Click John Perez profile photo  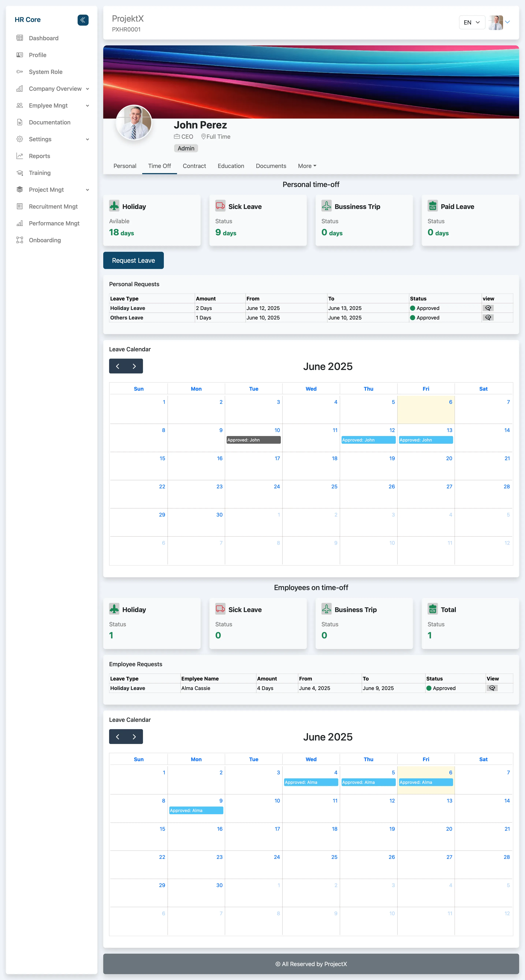click(x=134, y=123)
